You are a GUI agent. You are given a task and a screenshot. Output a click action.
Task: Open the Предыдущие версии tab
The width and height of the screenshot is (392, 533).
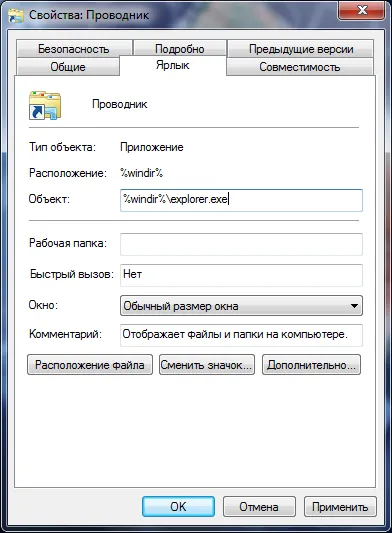(x=301, y=49)
